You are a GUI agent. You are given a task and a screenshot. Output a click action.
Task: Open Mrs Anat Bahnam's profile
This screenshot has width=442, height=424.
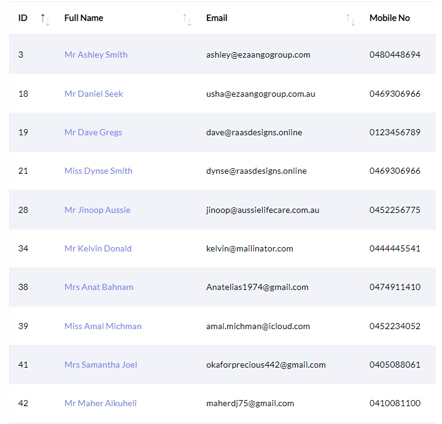[99, 287]
